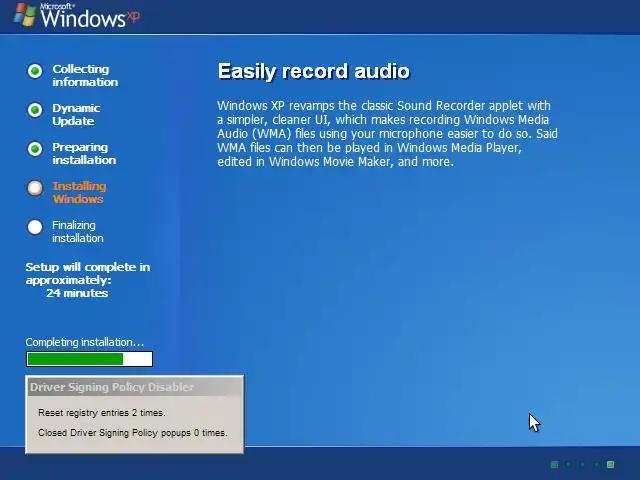Click the green Dynamic Update step indicator
This screenshot has height=480, width=640.
pos(35,110)
